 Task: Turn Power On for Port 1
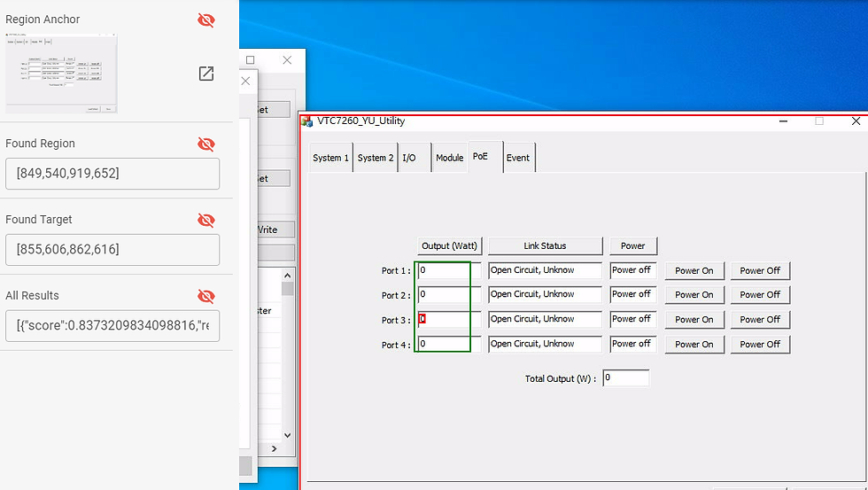coord(694,271)
